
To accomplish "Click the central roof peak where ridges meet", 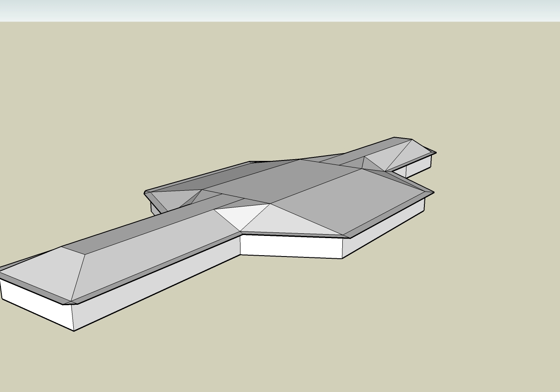I will click(270, 203).
